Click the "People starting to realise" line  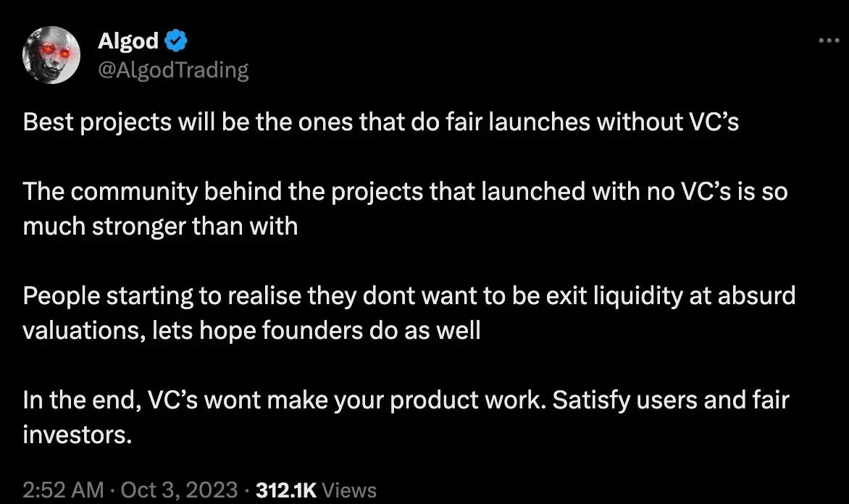409,295
